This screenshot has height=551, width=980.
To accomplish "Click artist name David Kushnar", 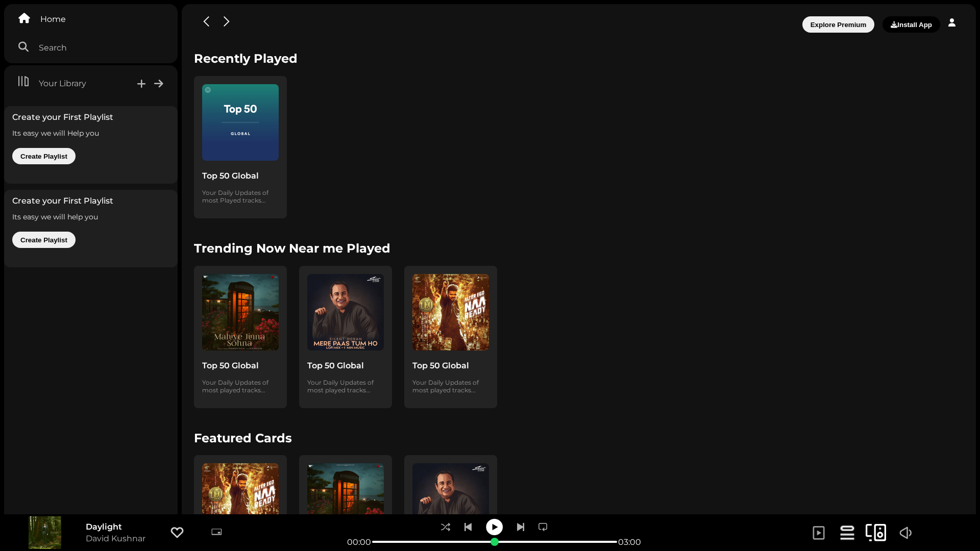I will tap(115, 538).
